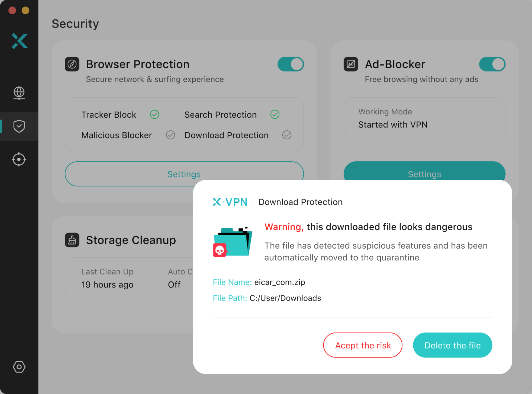Click the Browser Protection compass icon
532x394 pixels.
pyautogui.click(x=72, y=64)
